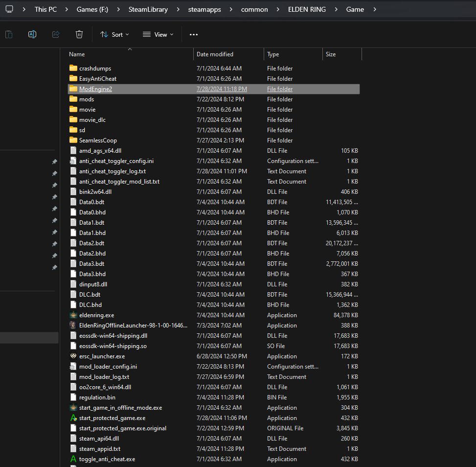
Task: Click the Delete trash can icon
Action: coord(79,34)
